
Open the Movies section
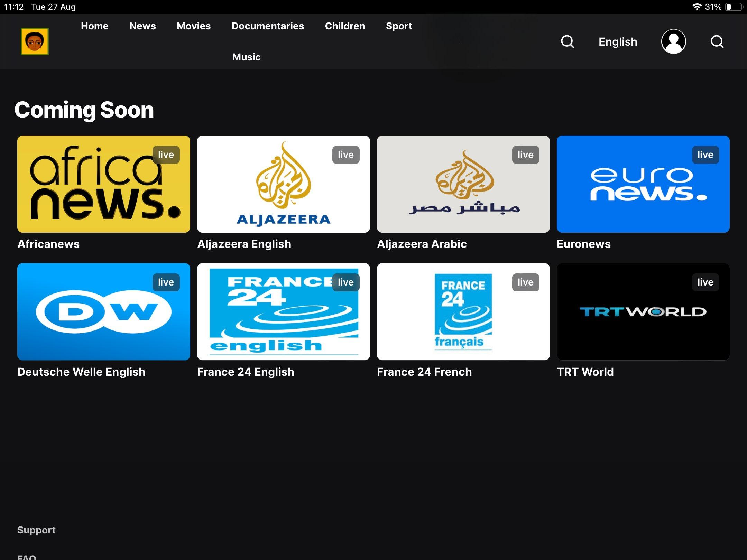194,26
